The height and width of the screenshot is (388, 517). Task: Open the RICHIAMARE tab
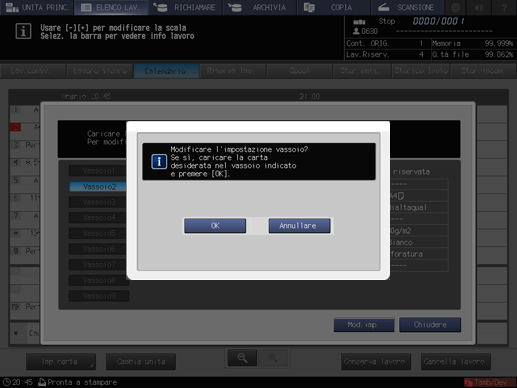185,7
